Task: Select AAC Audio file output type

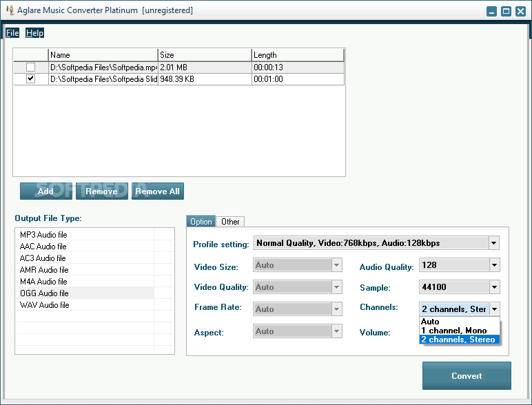Action: coord(85,247)
